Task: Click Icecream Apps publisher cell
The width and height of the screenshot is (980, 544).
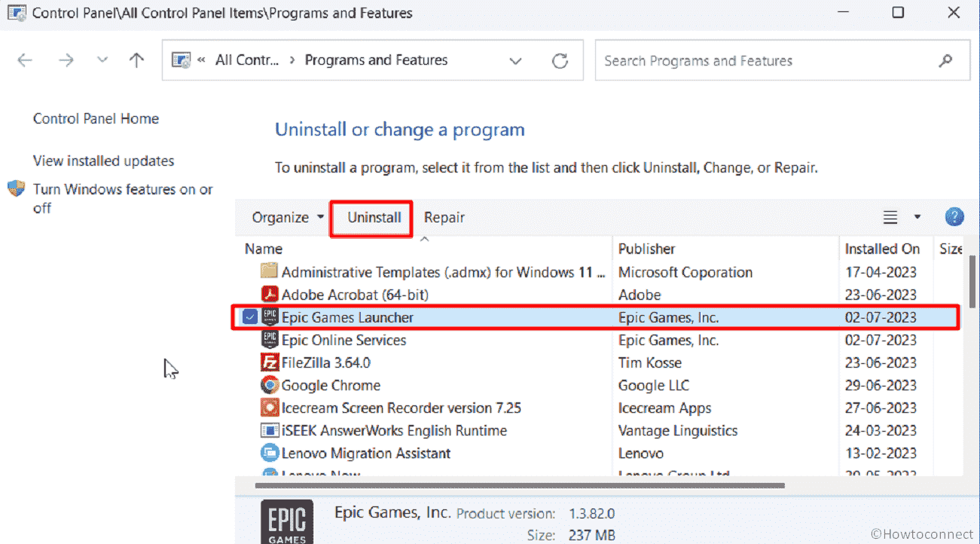Action: (x=665, y=408)
